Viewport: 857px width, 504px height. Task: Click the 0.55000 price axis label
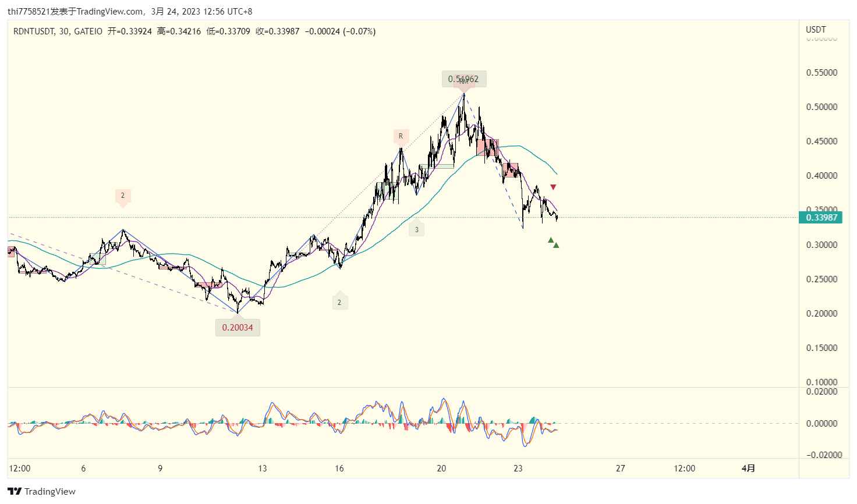[x=821, y=73]
